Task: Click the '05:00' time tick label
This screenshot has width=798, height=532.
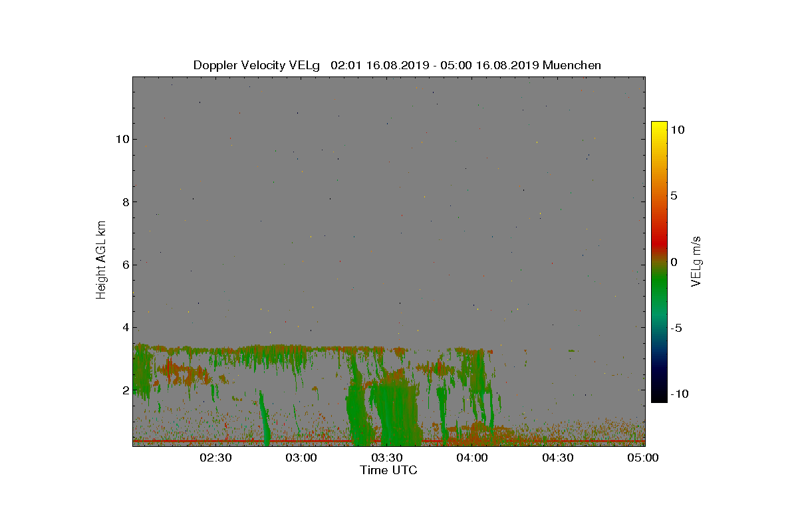Action: pos(643,458)
